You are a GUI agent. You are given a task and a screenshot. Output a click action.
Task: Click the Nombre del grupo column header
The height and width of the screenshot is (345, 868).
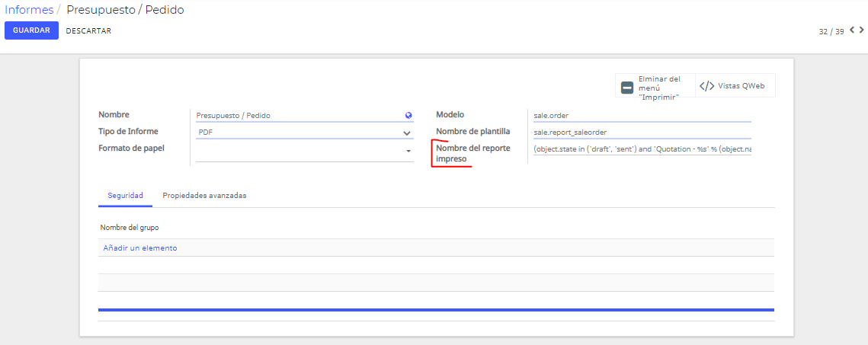point(133,228)
